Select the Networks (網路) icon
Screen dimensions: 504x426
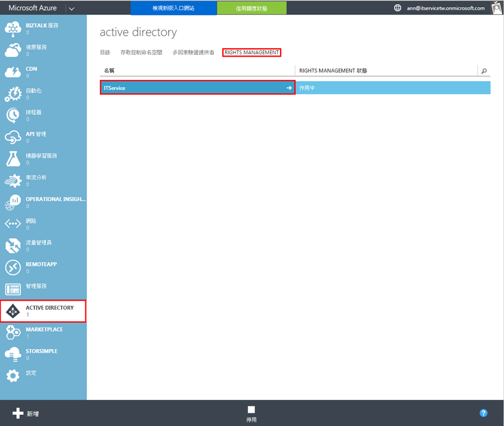[x=13, y=224]
